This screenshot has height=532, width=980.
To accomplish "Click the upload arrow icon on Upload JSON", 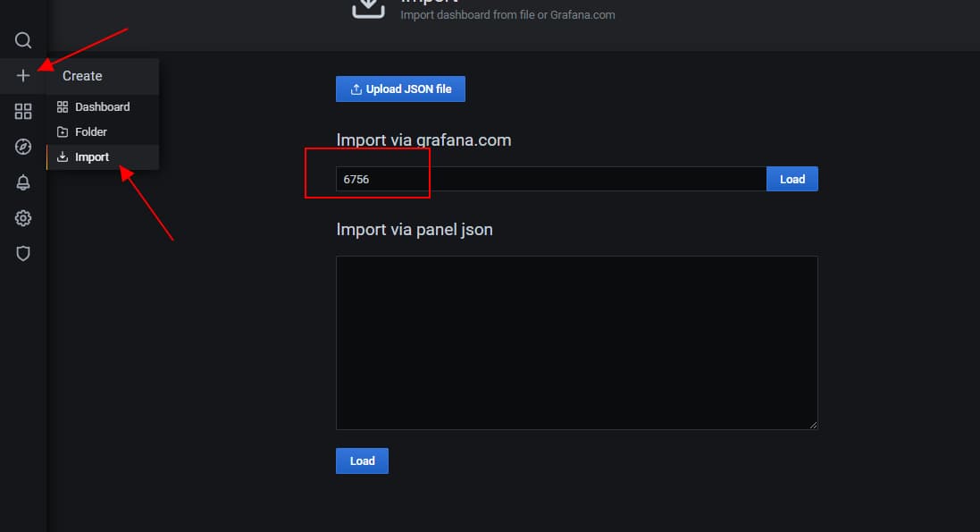I will click(x=356, y=89).
